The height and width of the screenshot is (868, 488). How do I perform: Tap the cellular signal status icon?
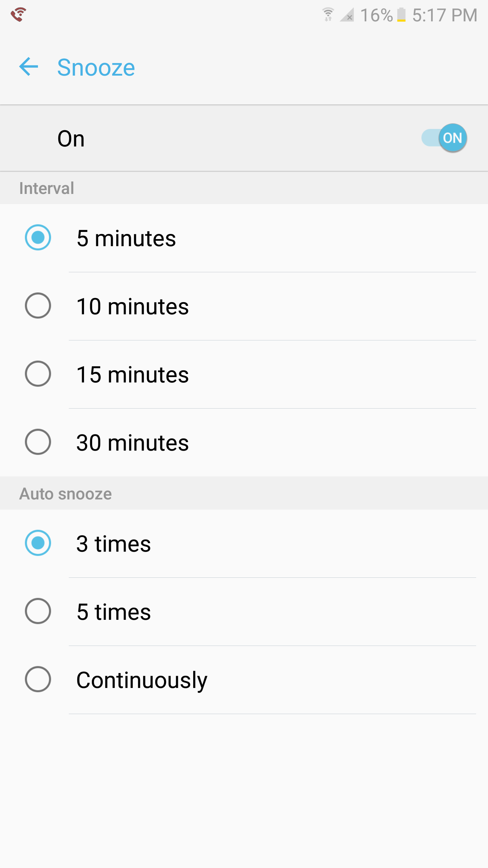point(347,15)
